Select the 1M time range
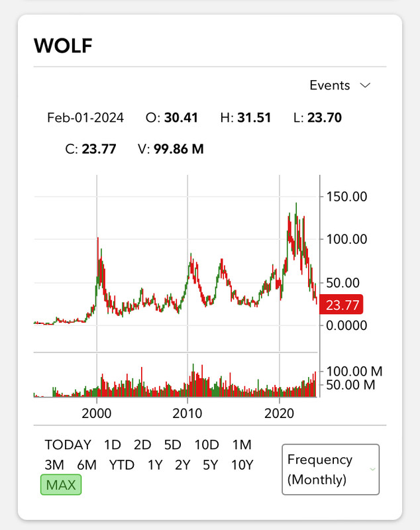Screen dimensions: 420x530 (242, 445)
